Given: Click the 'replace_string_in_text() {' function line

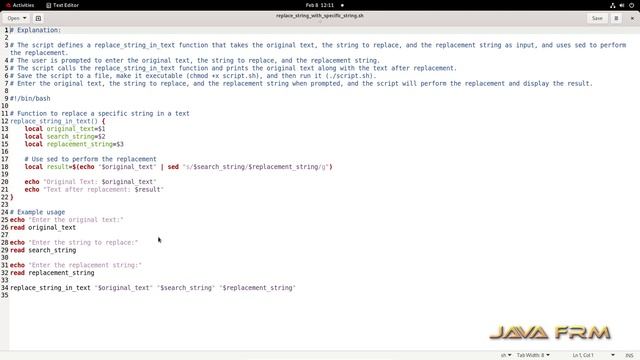Looking at the screenshot, I should (x=58, y=121).
